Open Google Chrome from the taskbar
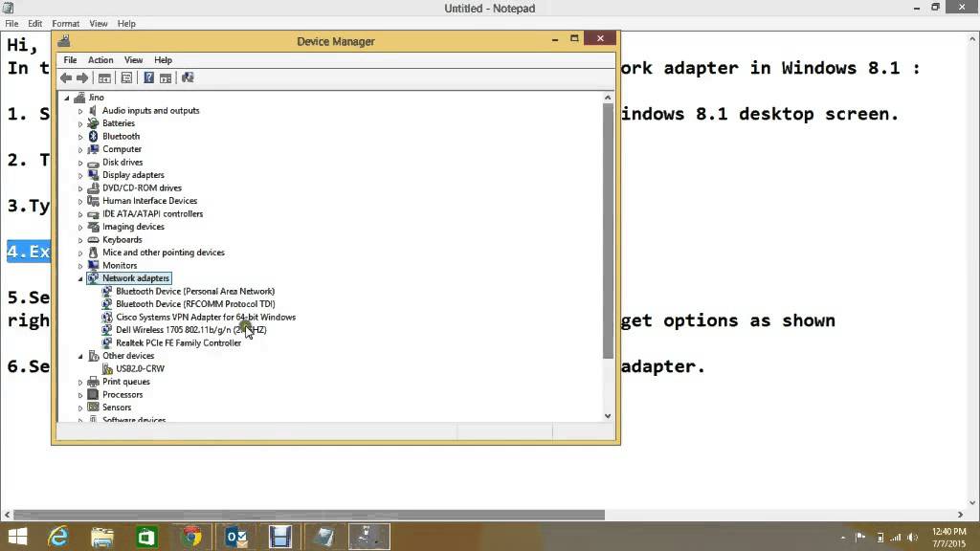This screenshot has width=980, height=551. pyautogui.click(x=191, y=537)
